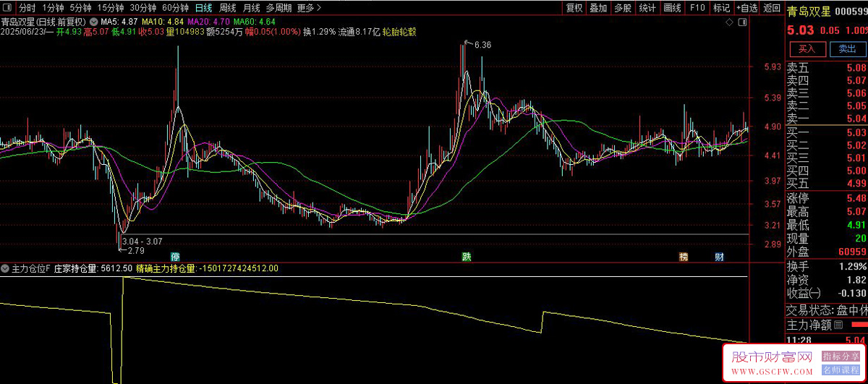This screenshot has height=384, width=868.
Task: Click the green 停 marker on timeline
Action: pyautogui.click(x=175, y=257)
